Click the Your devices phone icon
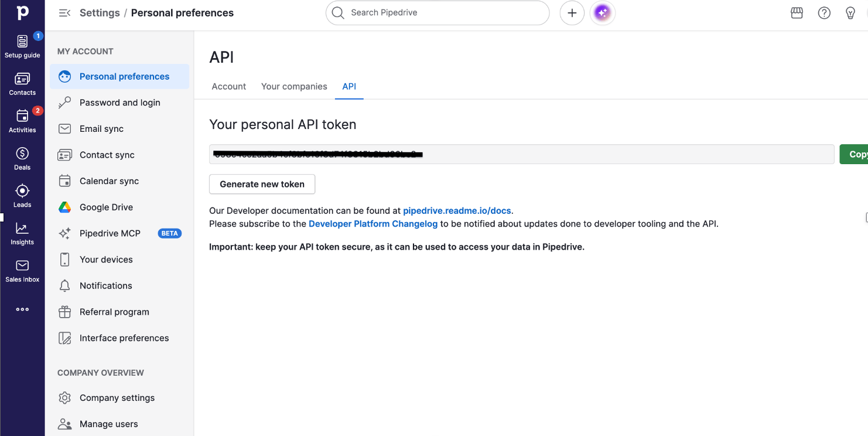 (x=64, y=259)
